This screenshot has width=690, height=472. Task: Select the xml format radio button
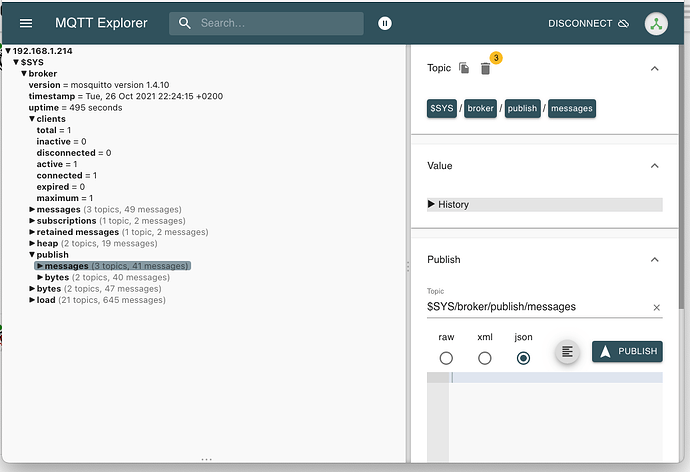pyautogui.click(x=484, y=358)
